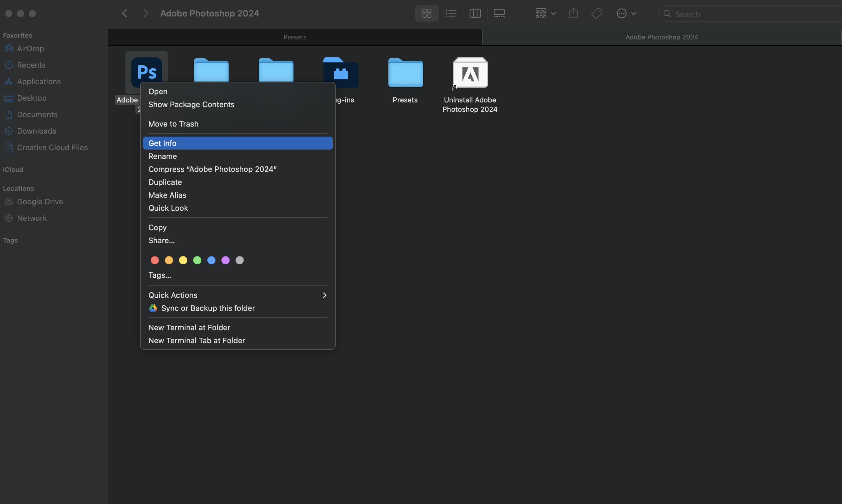The height and width of the screenshot is (504, 842).
Task: Toggle icon view mode
Action: click(x=426, y=13)
